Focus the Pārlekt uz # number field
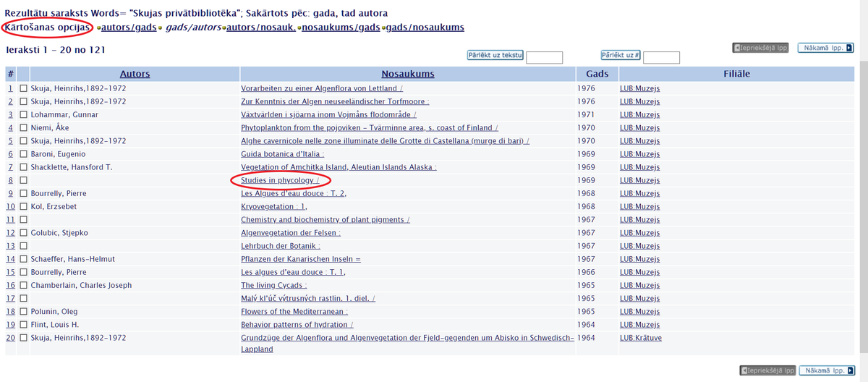 tap(661, 58)
